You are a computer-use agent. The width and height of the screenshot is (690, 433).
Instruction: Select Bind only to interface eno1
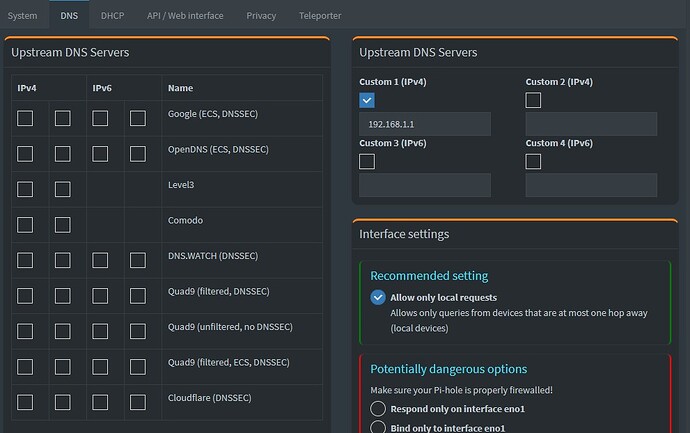click(x=377, y=427)
